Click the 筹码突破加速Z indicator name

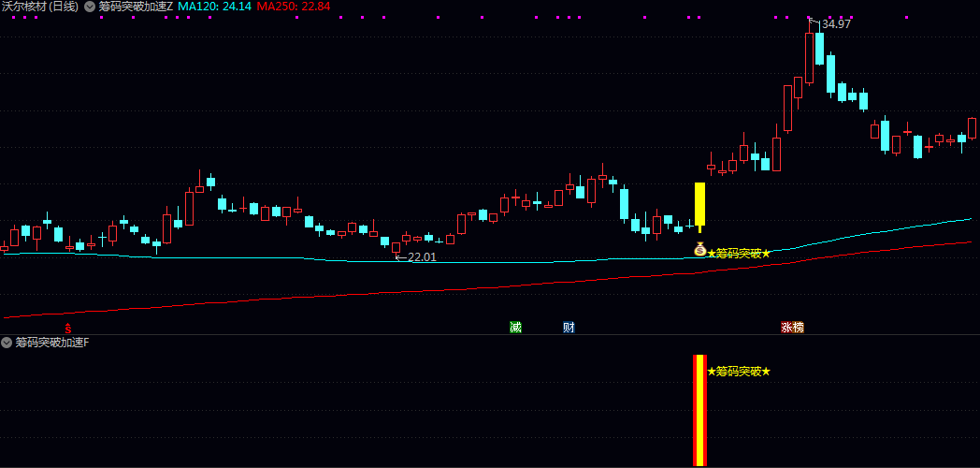[137, 7]
